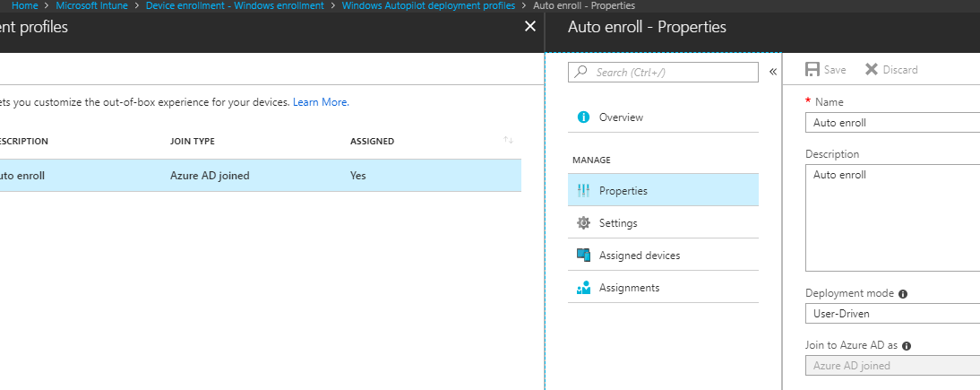This screenshot has width=980, height=390.
Task: Click the Settings gear icon
Action: 584,223
